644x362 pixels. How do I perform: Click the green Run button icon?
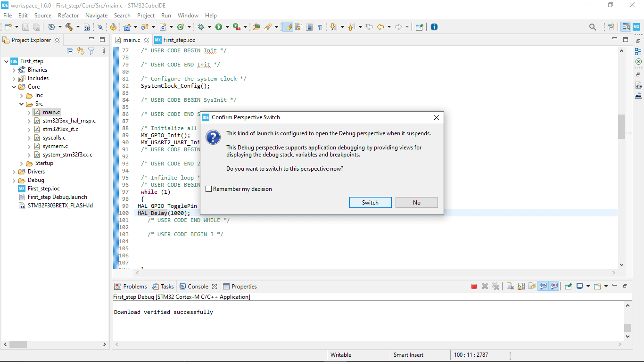click(x=219, y=27)
